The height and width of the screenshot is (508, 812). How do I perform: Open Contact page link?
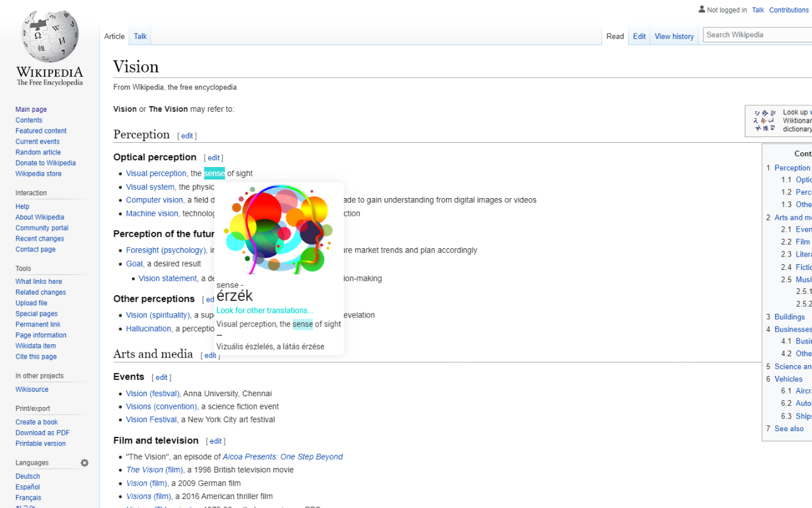(x=35, y=250)
